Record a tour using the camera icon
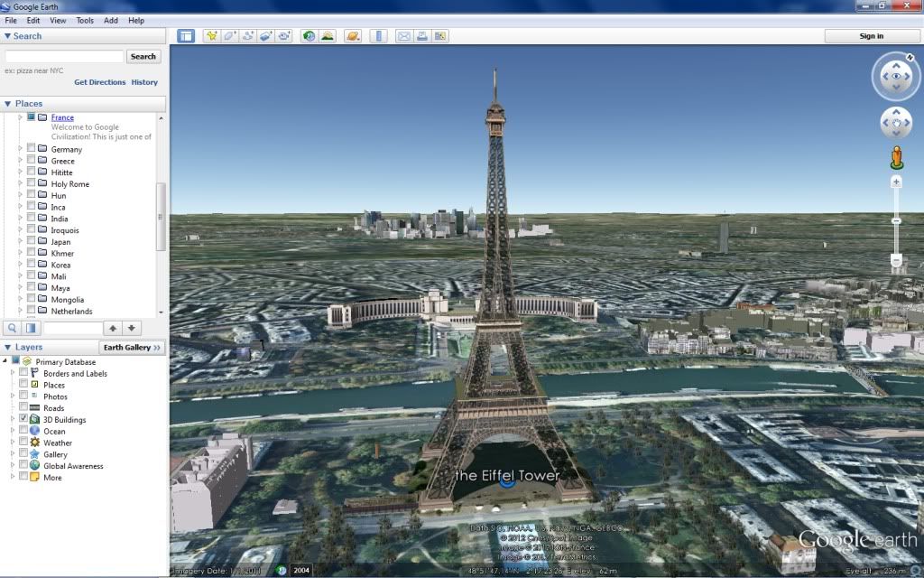This screenshot has width=924, height=578. (x=284, y=36)
